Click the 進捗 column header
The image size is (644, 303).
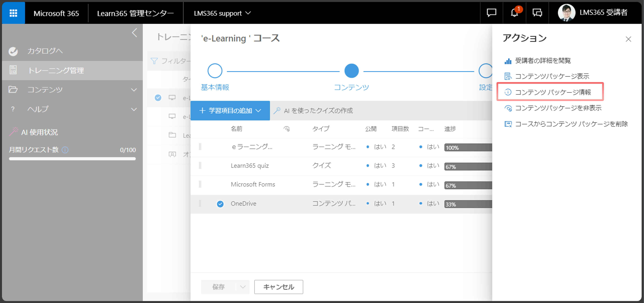click(x=450, y=129)
